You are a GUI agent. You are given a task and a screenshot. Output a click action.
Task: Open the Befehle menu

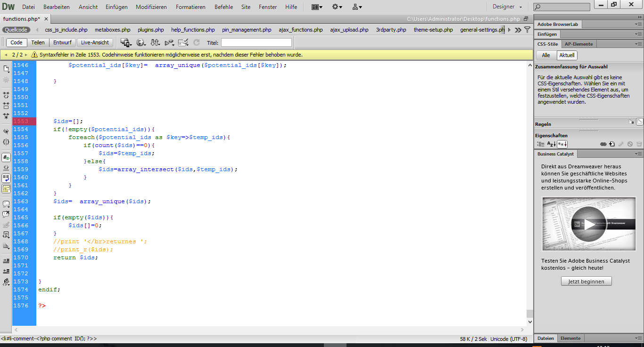point(223,7)
